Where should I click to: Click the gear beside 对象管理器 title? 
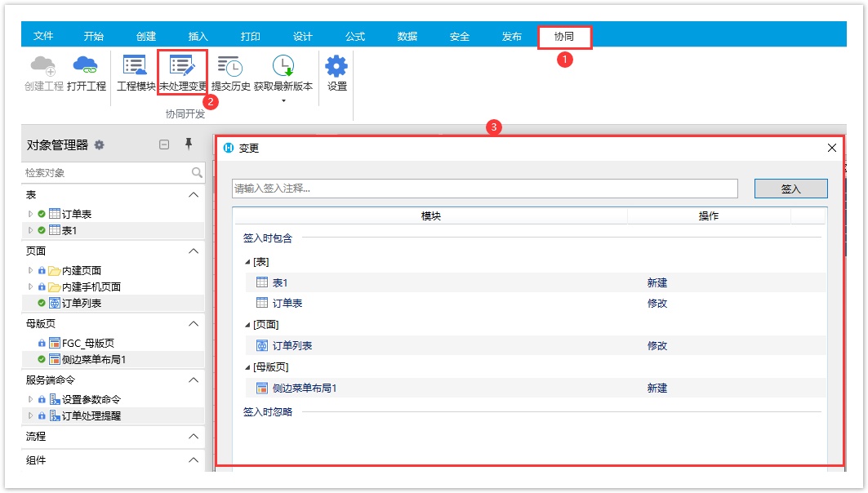click(100, 145)
